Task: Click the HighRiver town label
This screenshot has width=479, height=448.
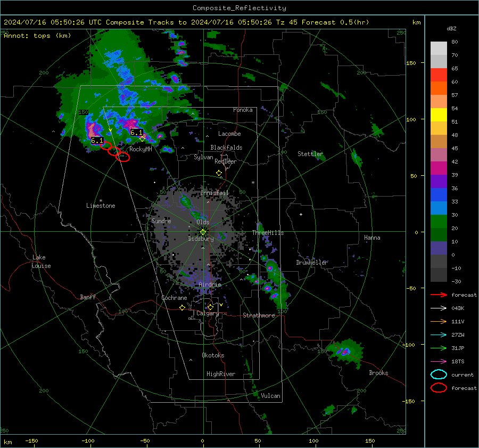Action: [221, 374]
